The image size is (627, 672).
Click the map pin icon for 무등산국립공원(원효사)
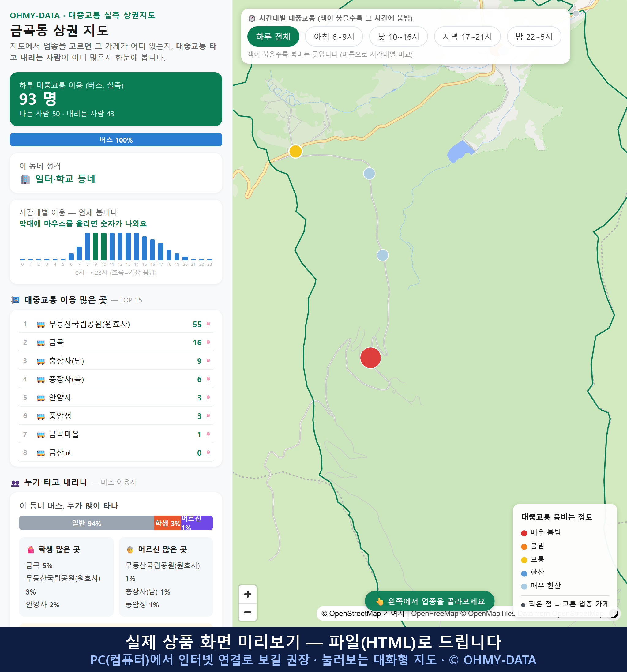point(208,324)
